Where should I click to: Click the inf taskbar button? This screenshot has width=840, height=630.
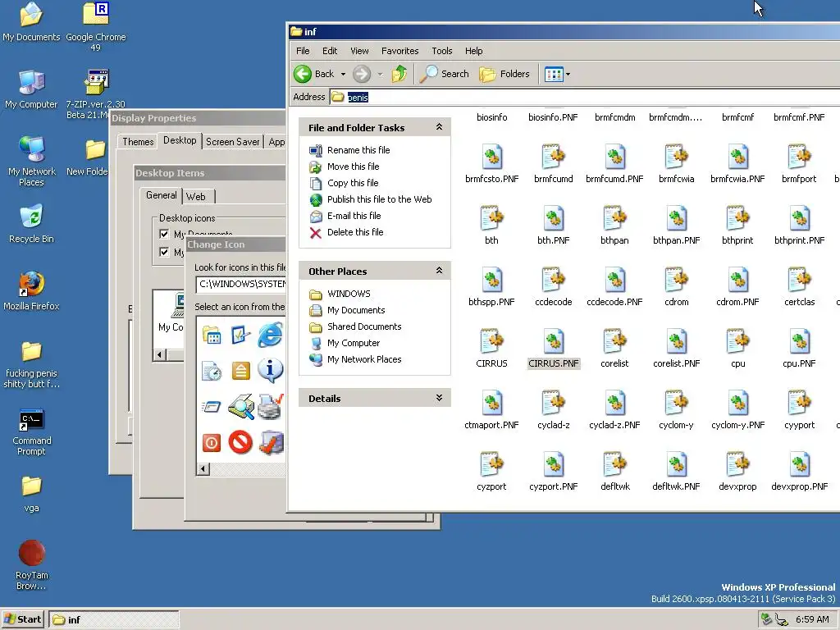coord(114,620)
